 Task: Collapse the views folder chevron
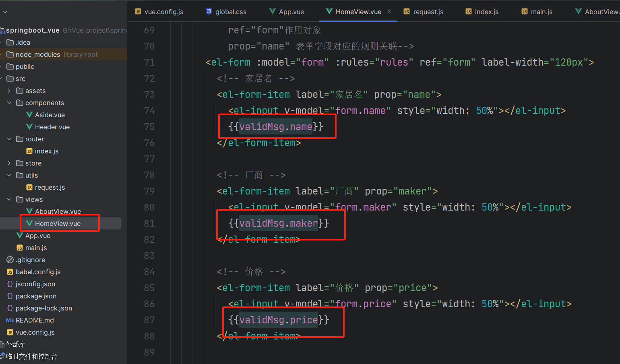pyautogui.click(x=9, y=199)
